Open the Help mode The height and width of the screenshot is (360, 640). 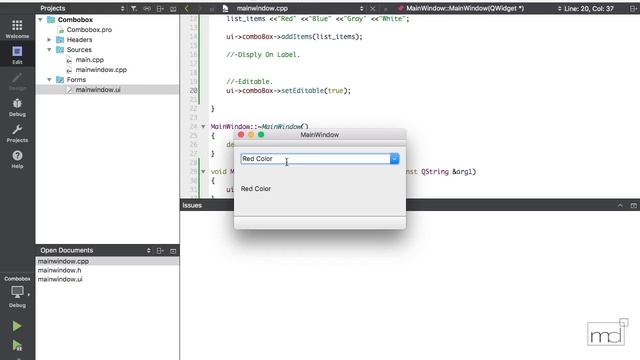17,159
